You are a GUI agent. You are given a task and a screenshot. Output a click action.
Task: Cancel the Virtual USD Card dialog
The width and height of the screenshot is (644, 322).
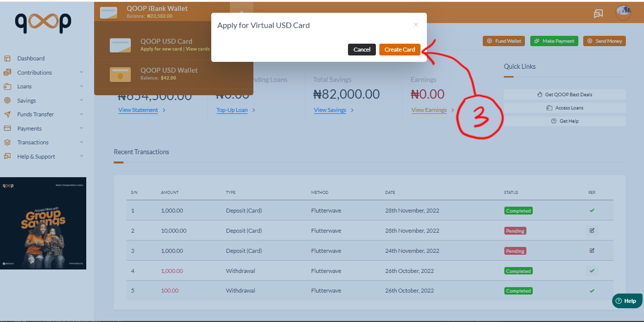coord(362,50)
